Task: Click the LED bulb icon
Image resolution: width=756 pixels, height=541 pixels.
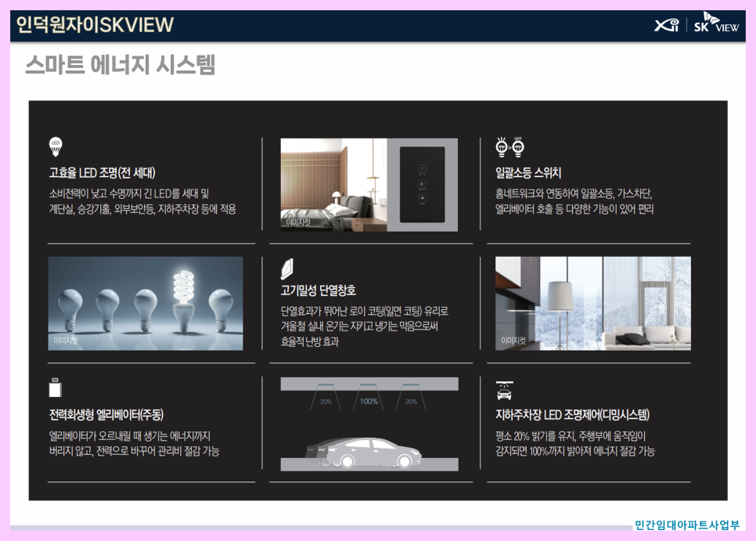Action: tap(56, 146)
